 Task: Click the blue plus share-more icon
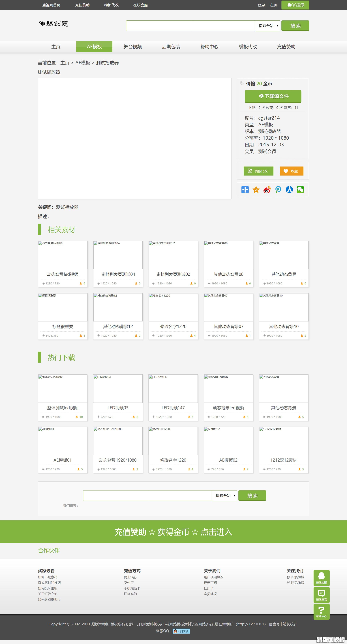click(x=245, y=190)
